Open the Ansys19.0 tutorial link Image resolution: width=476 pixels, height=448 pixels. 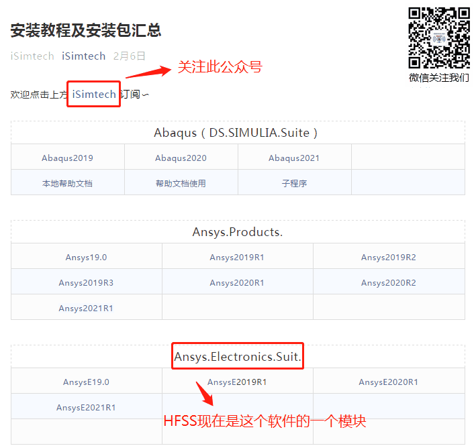86,258
